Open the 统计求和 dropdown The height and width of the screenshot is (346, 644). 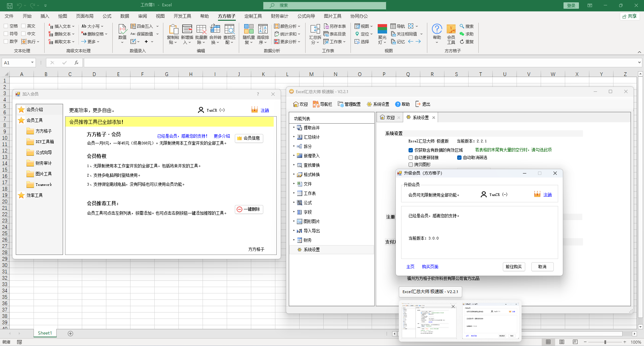pos(287,34)
